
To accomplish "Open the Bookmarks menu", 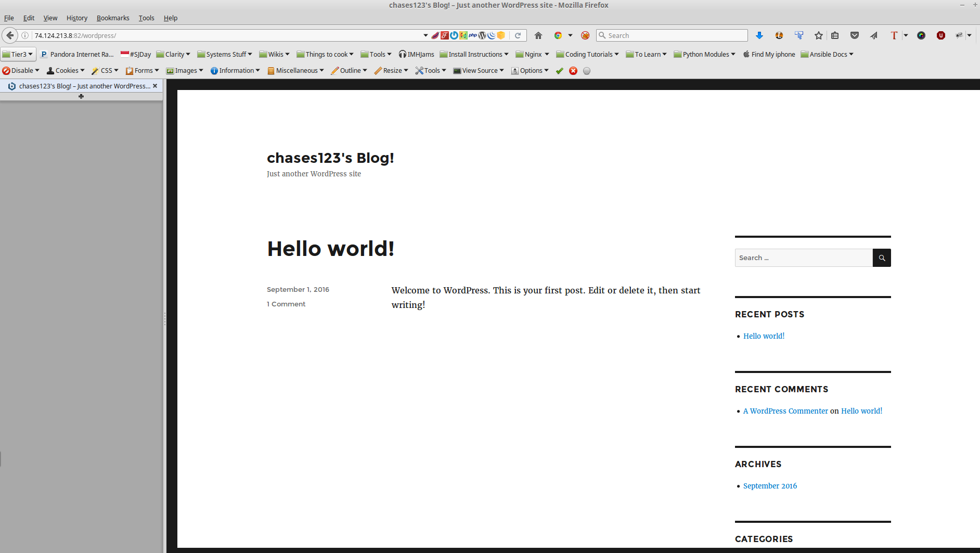I will click(x=113, y=18).
